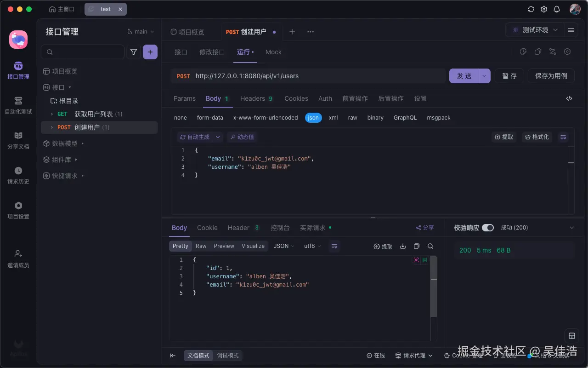The height and width of the screenshot is (368, 588).
Task: Select the x-www-form-urlencoded body type
Action: pyautogui.click(x=266, y=118)
